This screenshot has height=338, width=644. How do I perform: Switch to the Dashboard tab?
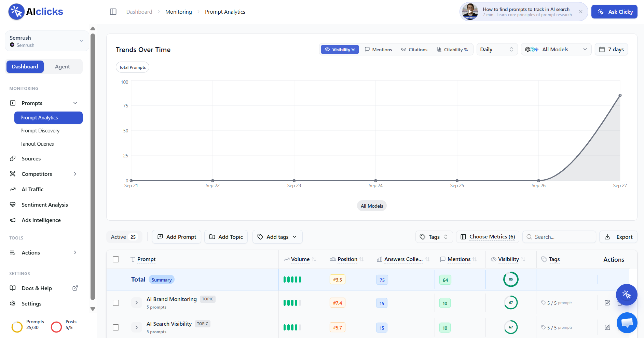[25, 67]
